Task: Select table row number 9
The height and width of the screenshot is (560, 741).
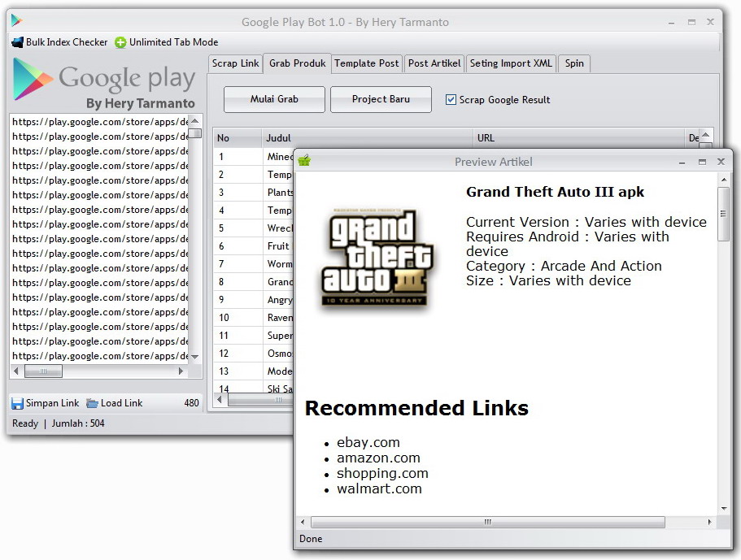Action: click(253, 300)
